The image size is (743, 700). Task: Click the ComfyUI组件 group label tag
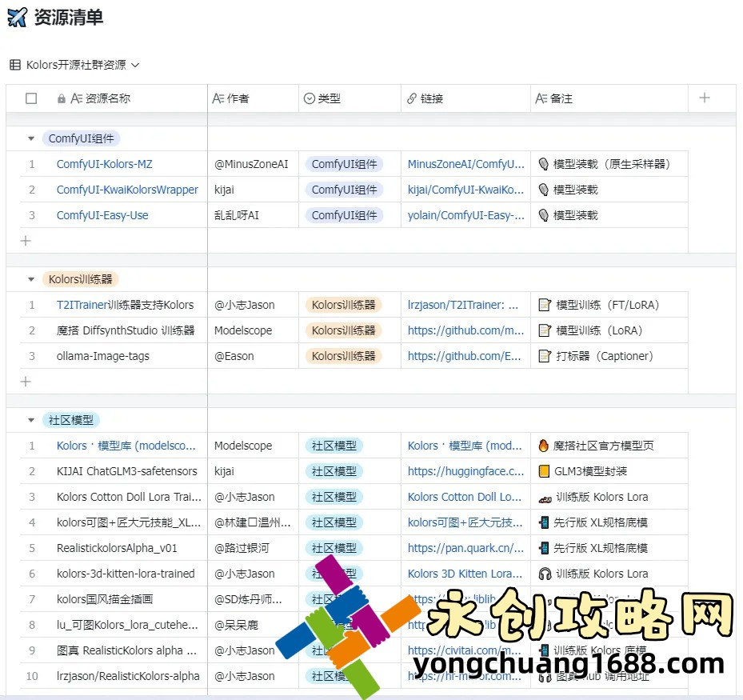click(x=81, y=139)
